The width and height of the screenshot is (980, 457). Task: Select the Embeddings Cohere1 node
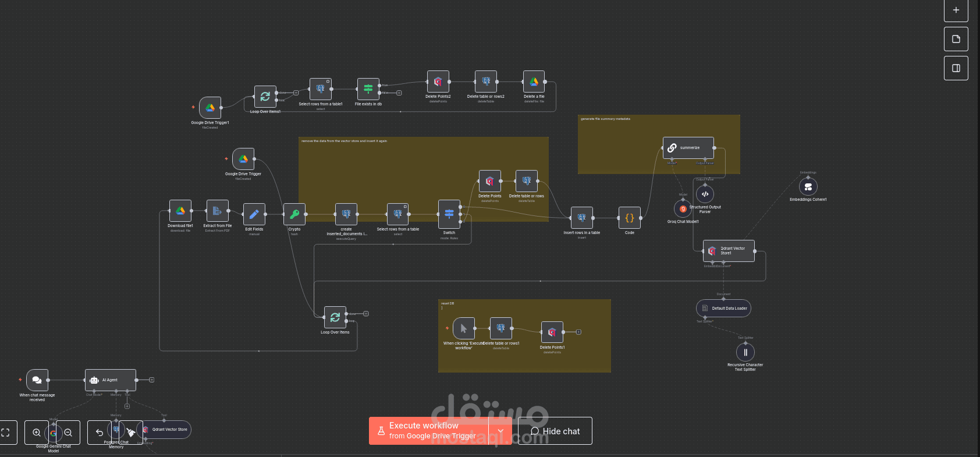pos(808,187)
